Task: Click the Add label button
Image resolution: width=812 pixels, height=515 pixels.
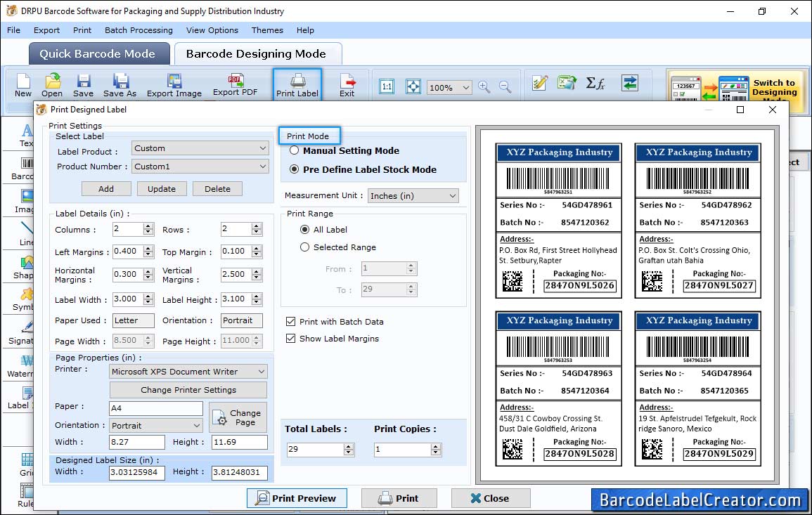Action: pyautogui.click(x=106, y=189)
